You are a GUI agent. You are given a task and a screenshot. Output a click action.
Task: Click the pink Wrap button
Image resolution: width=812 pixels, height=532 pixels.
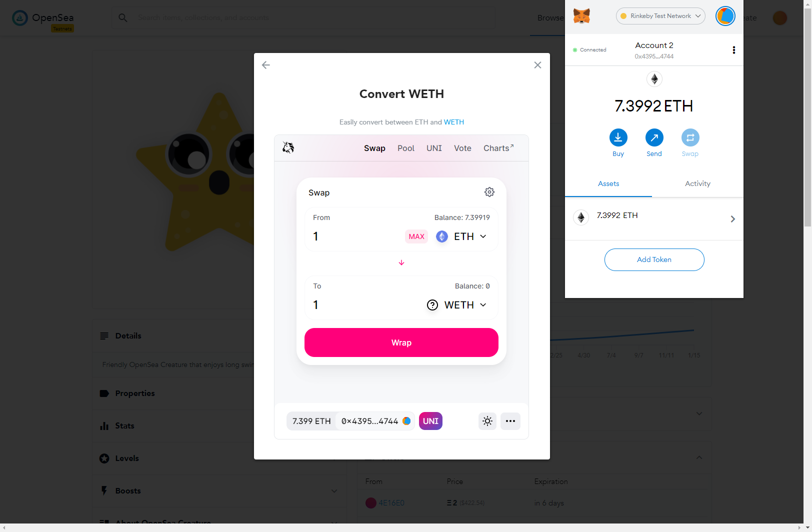(401, 342)
